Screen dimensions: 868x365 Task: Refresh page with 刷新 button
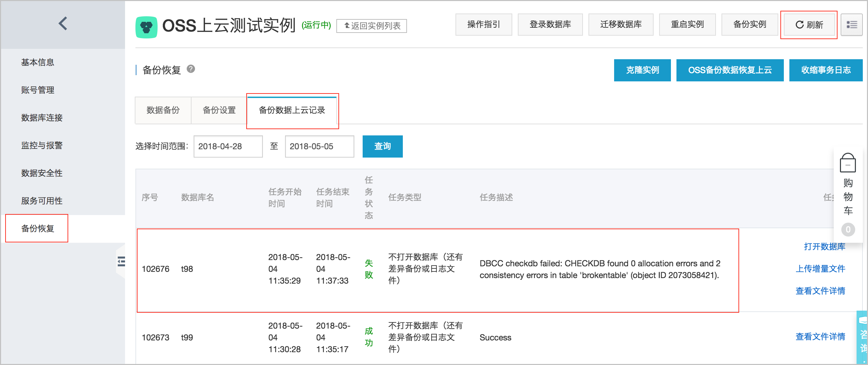click(809, 25)
